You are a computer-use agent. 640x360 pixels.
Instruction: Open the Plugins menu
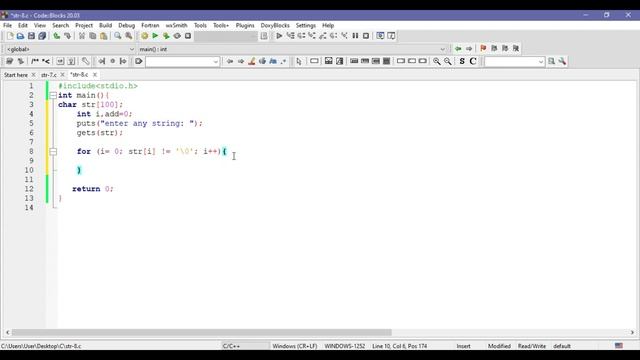pyautogui.click(x=245, y=25)
